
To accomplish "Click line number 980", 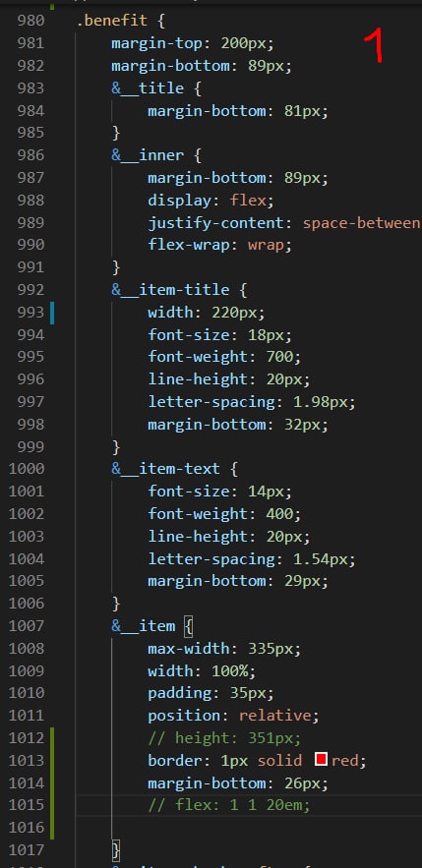I will (x=31, y=21).
